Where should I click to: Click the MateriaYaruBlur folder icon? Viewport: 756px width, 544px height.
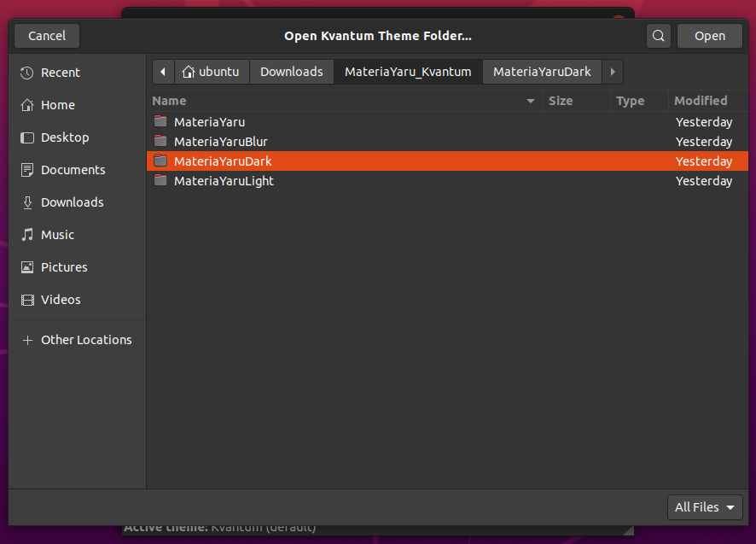[160, 141]
